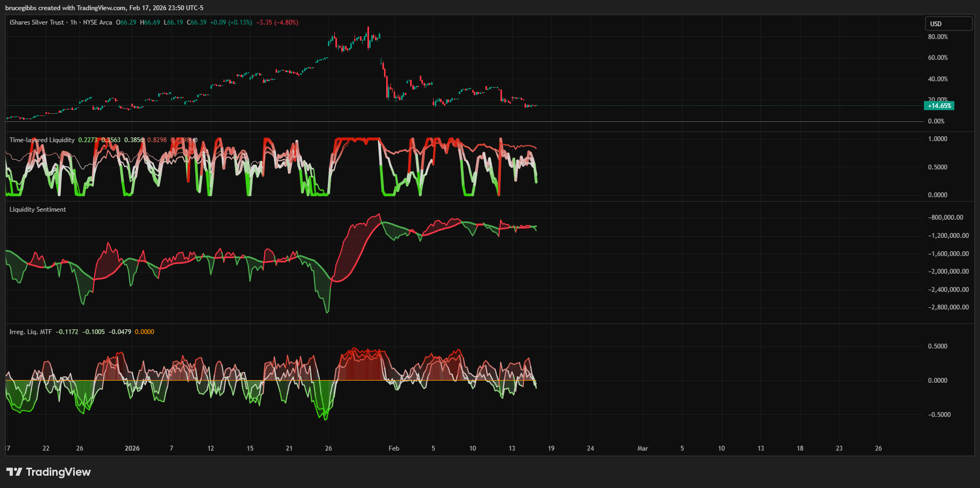Click 0.00% on the main price scale
The height and width of the screenshot is (488, 980).
click(x=936, y=121)
